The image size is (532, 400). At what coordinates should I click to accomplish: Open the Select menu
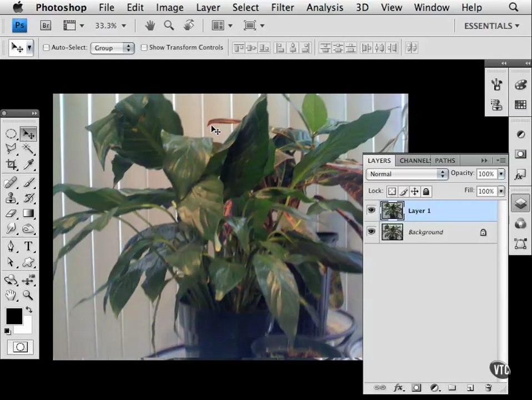tap(245, 7)
